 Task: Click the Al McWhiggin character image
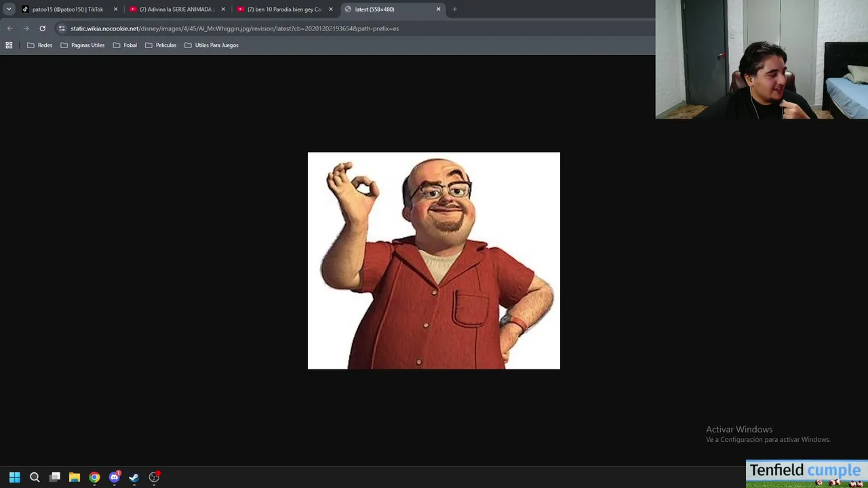coord(434,261)
